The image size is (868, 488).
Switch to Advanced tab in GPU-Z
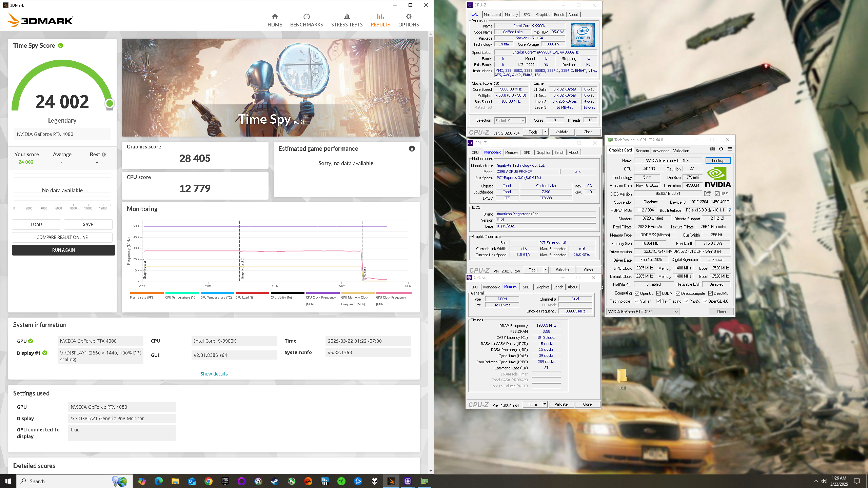[661, 151]
